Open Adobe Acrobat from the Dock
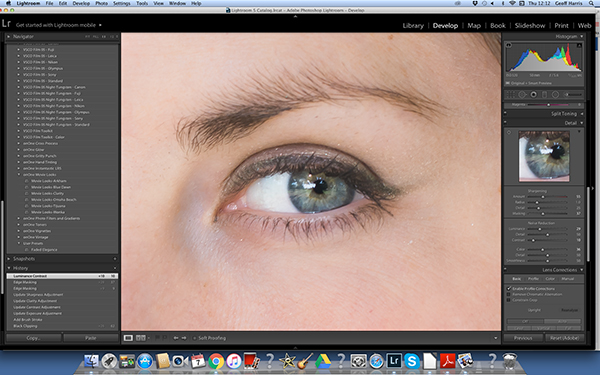Viewport: 600px width, 375px height. (x=447, y=361)
